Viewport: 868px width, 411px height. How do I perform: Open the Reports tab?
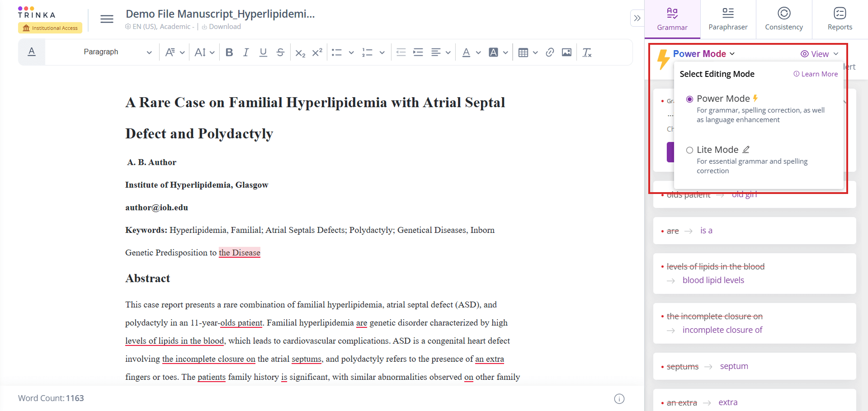[x=840, y=19]
